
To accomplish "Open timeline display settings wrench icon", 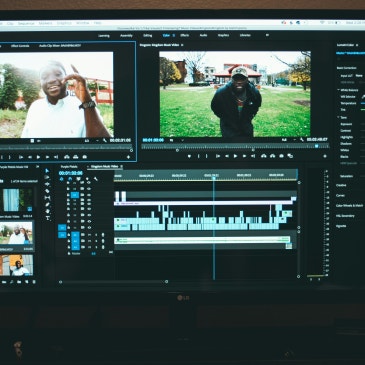I will (x=96, y=179).
